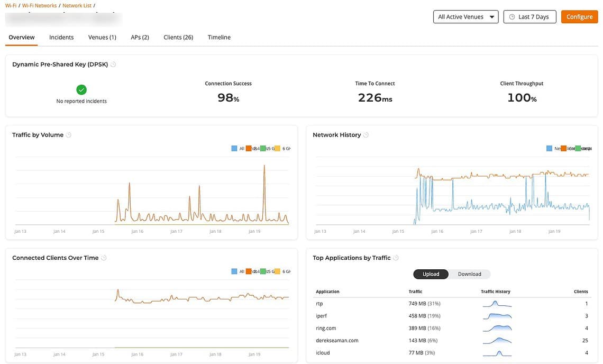This screenshot has height=364, width=603.
Task: Click the Wi-Fi Networks breadcrumb
Action: click(x=39, y=5)
